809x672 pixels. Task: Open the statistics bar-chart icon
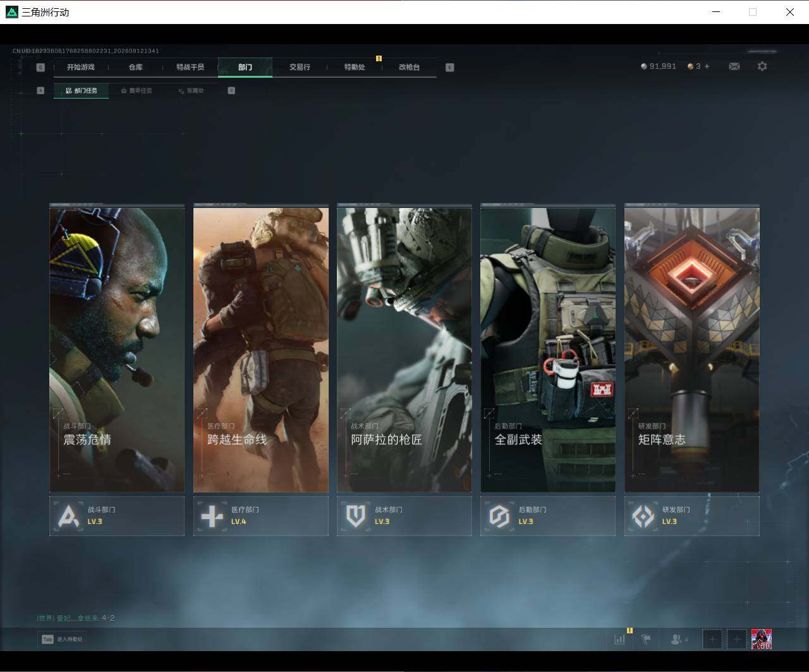pyautogui.click(x=619, y=639)
